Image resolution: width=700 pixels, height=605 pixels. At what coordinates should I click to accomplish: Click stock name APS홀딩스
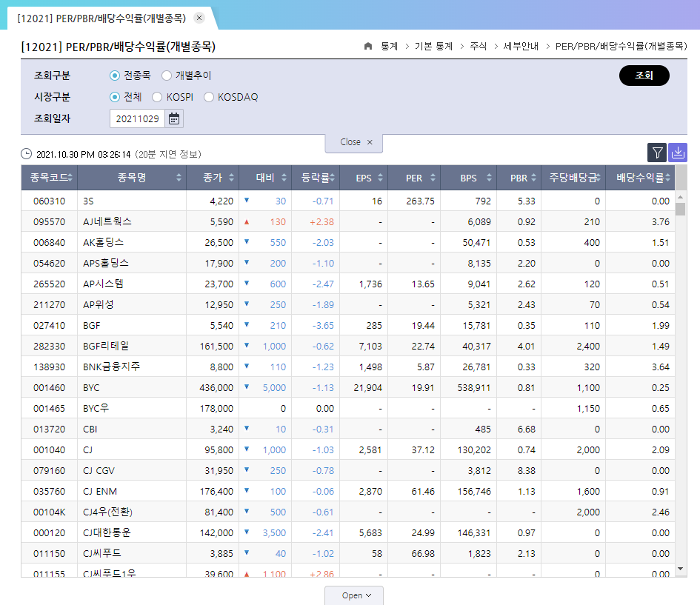coord(106,263)
